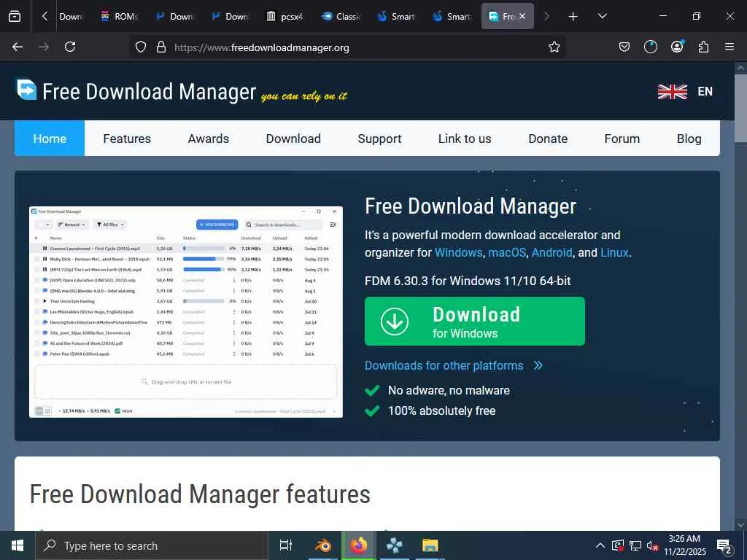Viewport: 747px width, 560px height.
Task: Open the muted volume tray icon
Action: click(x=652, y=545)
